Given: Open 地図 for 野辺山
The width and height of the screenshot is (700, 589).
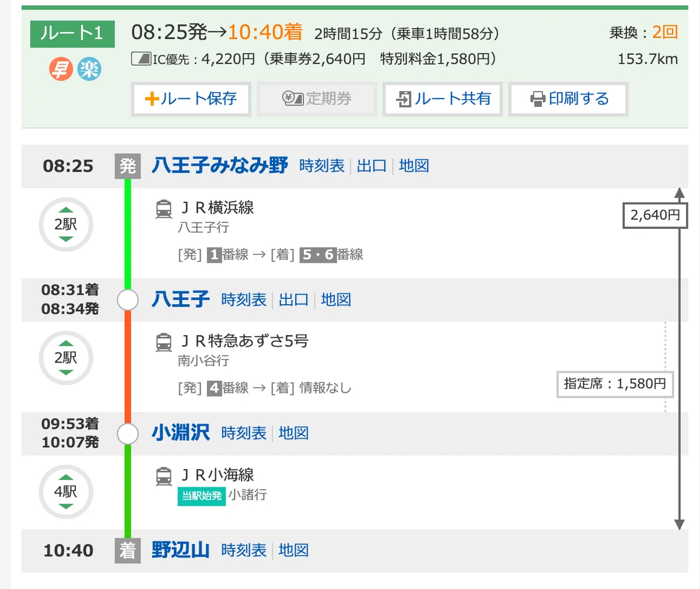Looking at the screenshot, I should 294,550.
